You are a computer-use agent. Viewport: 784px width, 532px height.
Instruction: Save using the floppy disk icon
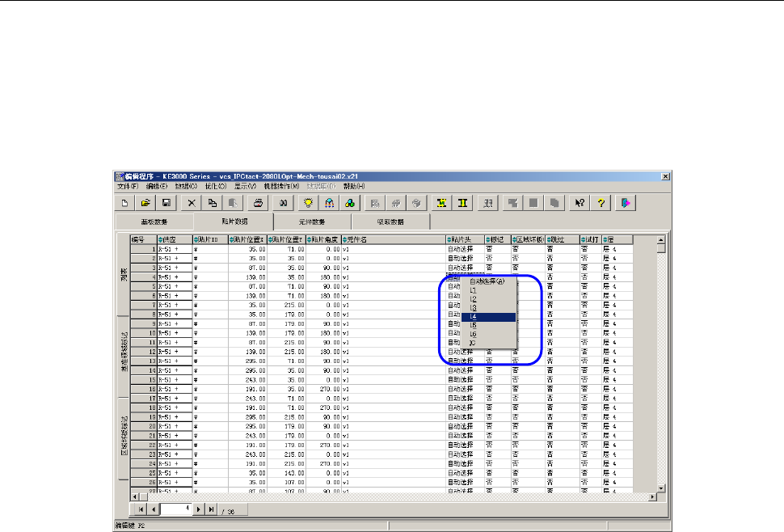pos(166,203)
